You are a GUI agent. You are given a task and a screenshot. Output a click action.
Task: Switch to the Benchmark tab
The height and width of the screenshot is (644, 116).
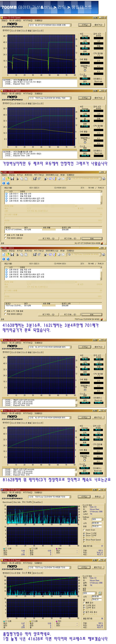click(x=7, y=502)
